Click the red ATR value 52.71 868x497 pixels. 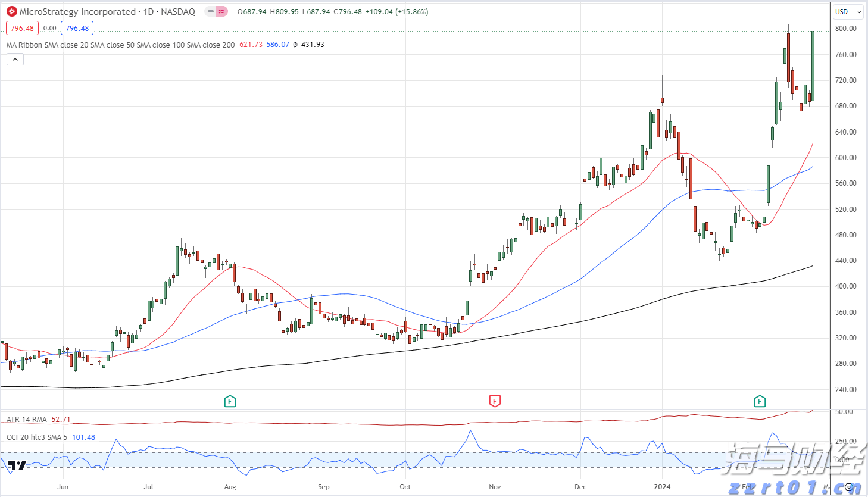(60, 419)
